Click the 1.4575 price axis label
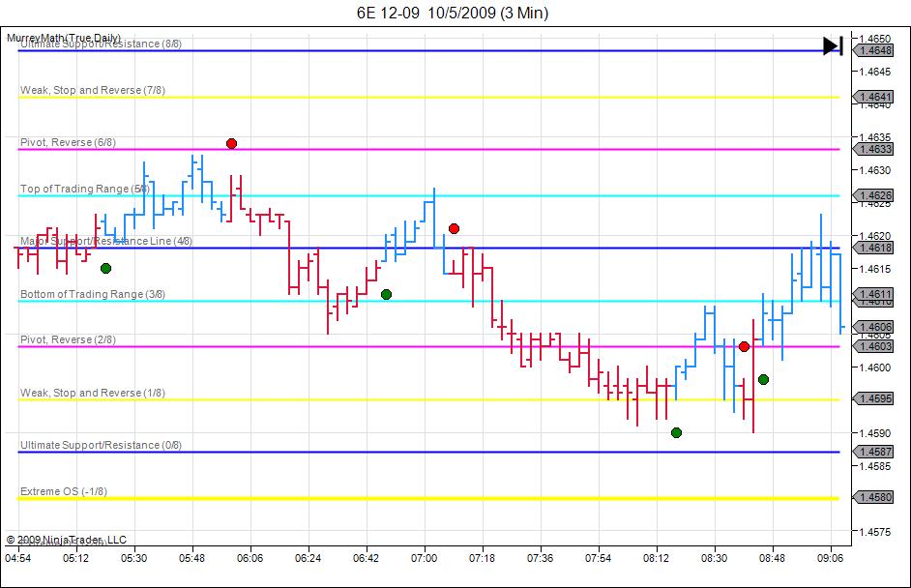Screen dimensions: 911x588 click(875, 532)
